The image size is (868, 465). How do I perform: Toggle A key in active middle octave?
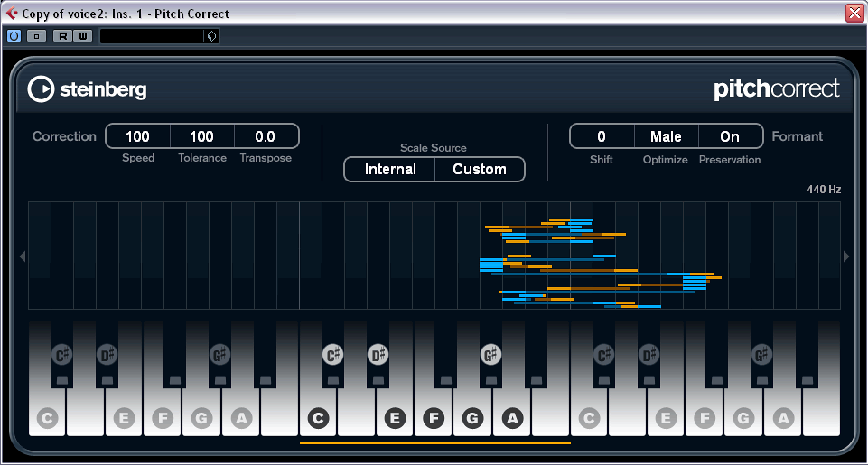[x=513, y=418]
